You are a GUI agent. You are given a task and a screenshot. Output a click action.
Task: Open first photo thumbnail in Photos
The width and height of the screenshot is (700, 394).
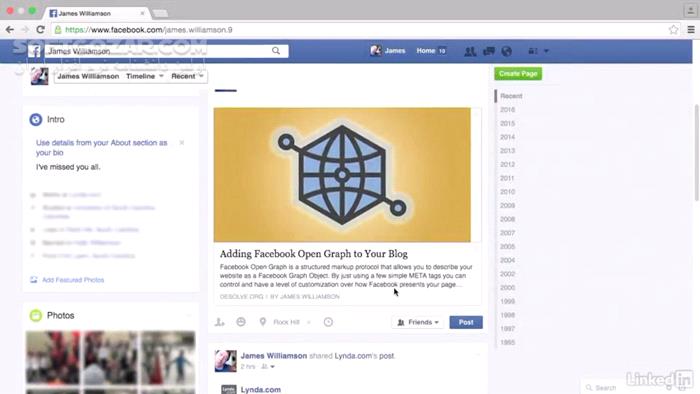[53, 357]
